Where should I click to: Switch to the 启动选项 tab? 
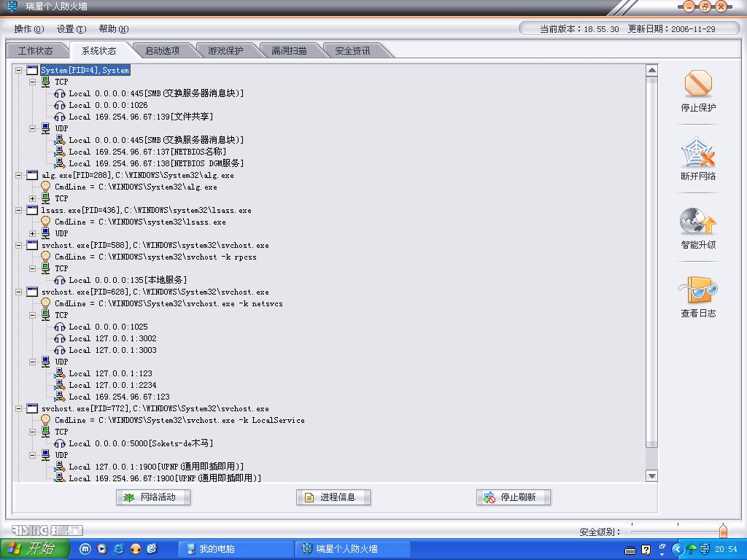(162, 50)
